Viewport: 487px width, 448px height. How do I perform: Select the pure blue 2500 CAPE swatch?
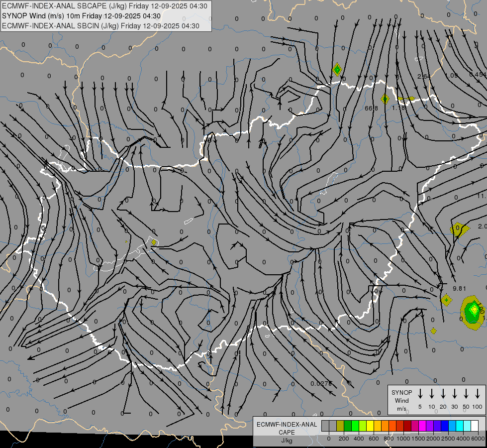[445, 426]
